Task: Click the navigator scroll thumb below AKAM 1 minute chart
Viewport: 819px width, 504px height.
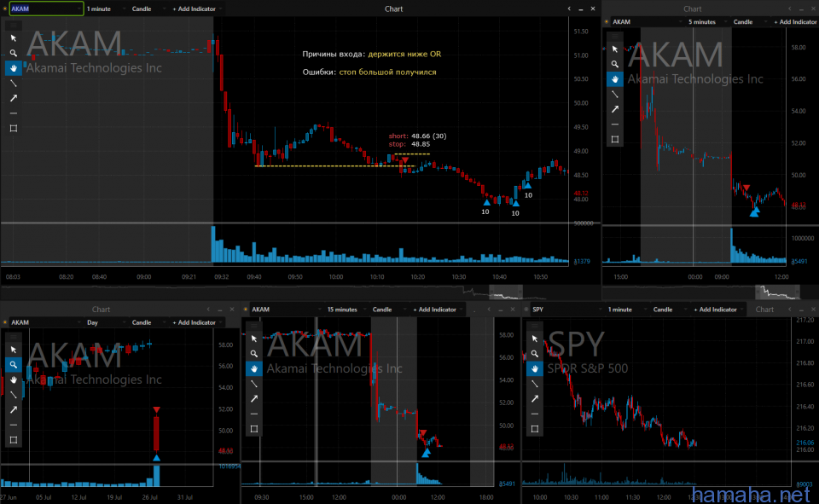Action: click(x=505, y=293)
